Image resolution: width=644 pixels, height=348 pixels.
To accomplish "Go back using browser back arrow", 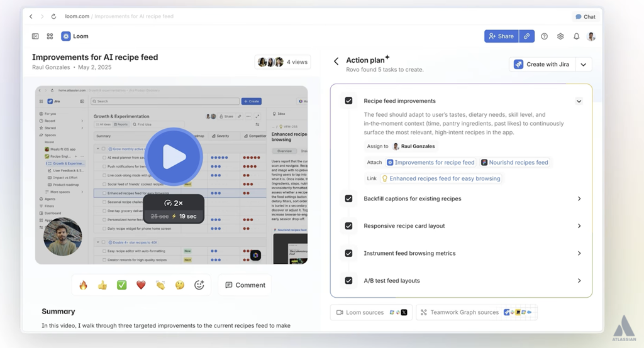I will 31,16.
